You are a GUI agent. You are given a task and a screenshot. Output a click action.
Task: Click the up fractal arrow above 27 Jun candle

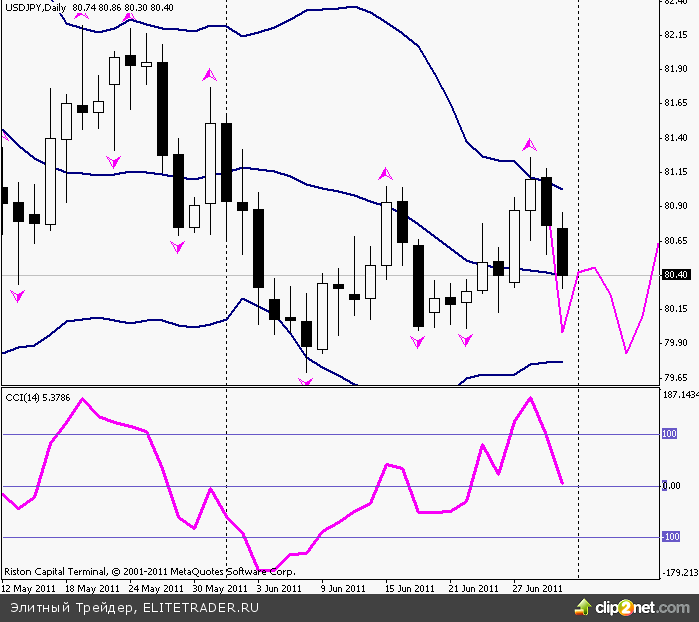(x=529, y=145)
